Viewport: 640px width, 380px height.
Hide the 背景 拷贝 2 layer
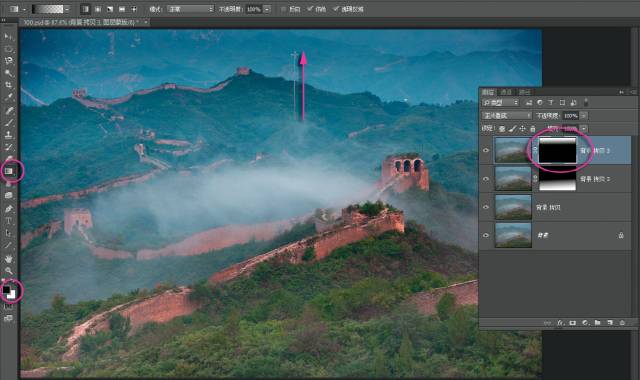tap(486, 179)
